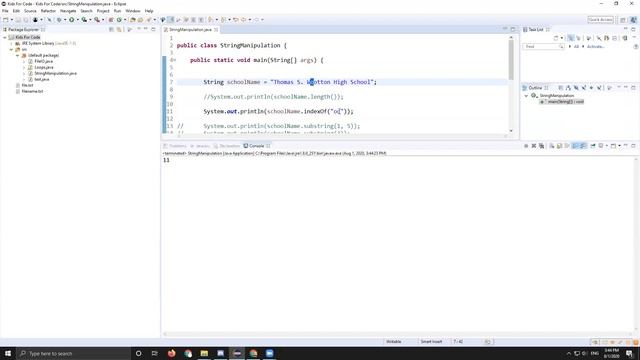640x360 pixels.
Task: Select the Task List tab
Action: tap(536, 29)
